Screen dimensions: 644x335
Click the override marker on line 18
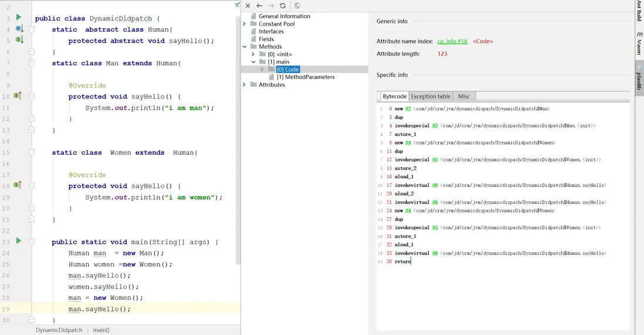pyautogui.click(x=19, y=185)
